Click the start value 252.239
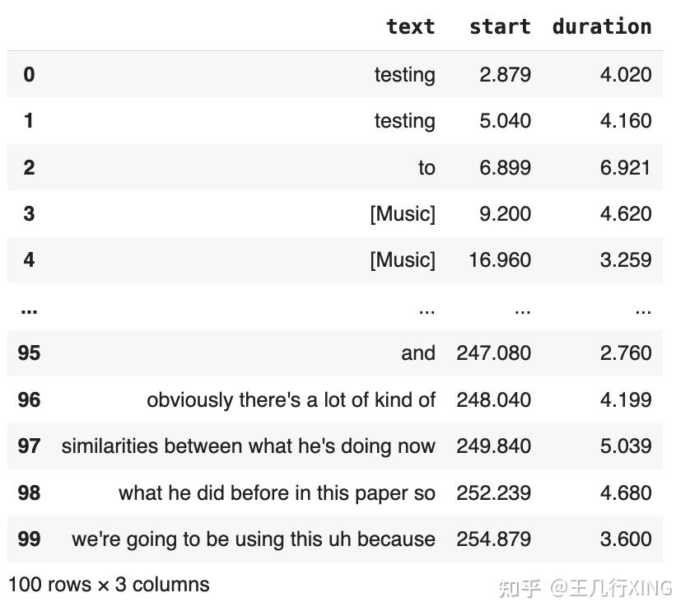This screenshot has height=616, width=690. (494, 492)
